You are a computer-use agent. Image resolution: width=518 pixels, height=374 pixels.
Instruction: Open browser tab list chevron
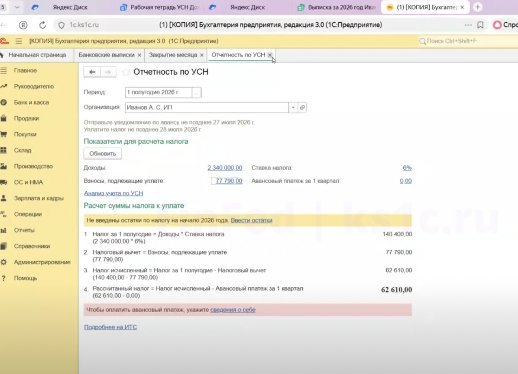pyautogui.click(x=17, y=7)
